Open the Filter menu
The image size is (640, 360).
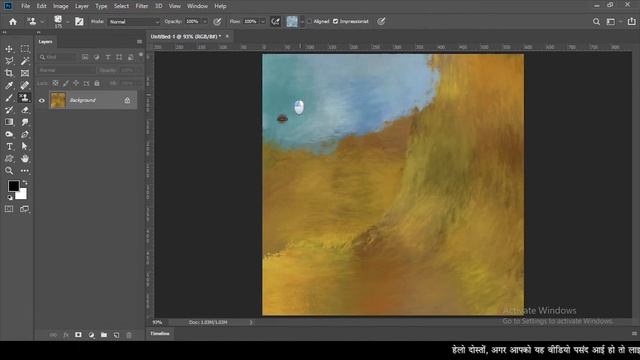pos(142,6)
